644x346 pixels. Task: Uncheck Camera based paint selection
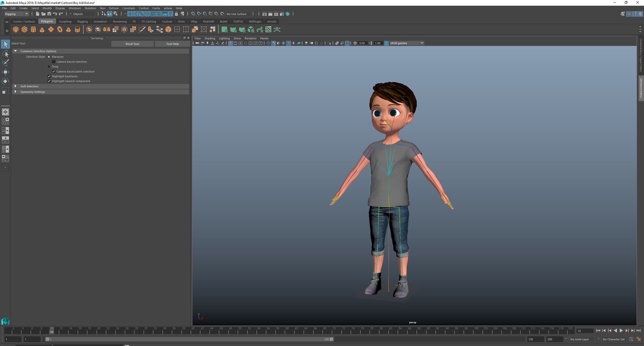[x=54, y=71]
